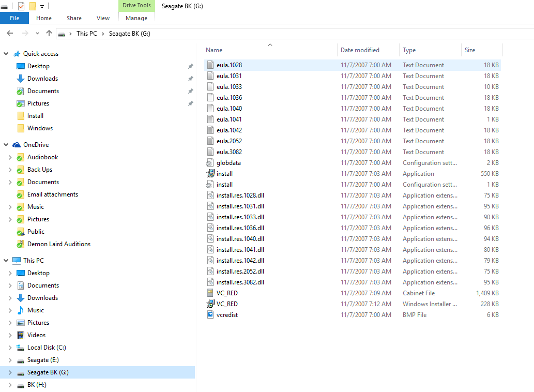Select the install.res.3082.dll file icon
Image resolution: width=534 pixels, height=392 pixels.
(210, 282)
